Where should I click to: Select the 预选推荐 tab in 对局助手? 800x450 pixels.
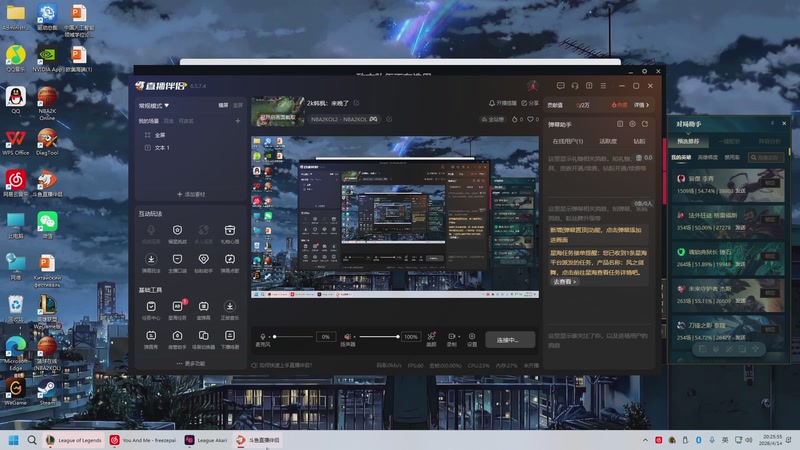(x=688, y=141)
